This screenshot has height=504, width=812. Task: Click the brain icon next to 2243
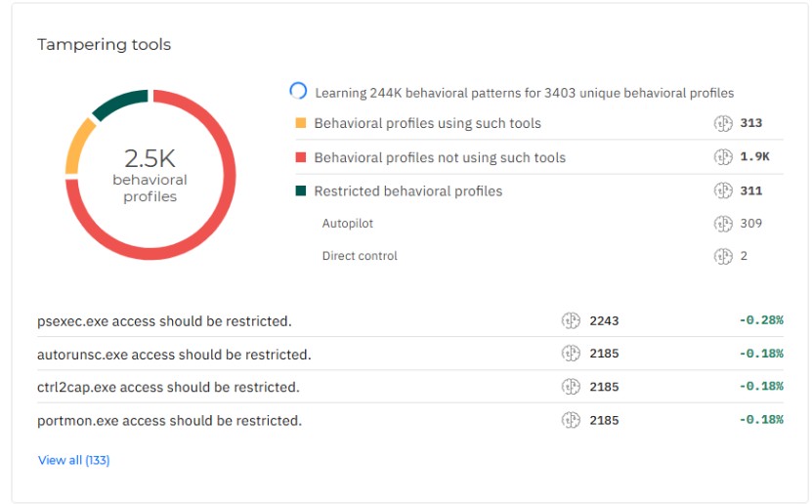(x=571, y=320)
